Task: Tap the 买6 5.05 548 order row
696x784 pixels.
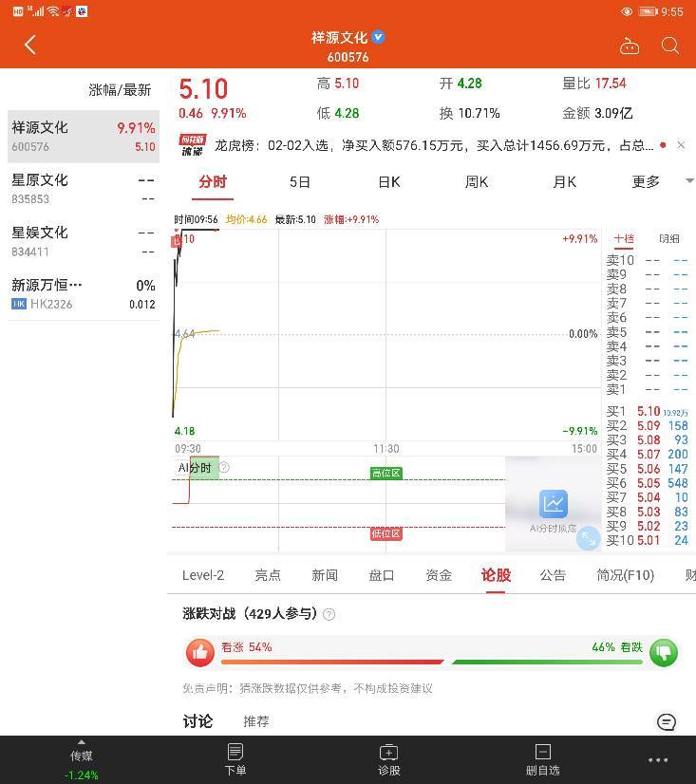Action: click(648, 483)
